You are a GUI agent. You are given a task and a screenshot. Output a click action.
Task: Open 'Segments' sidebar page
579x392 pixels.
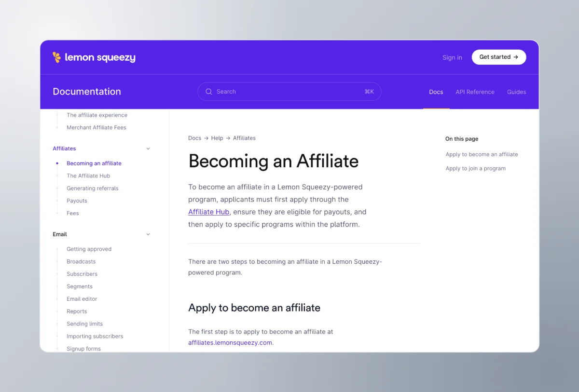click(x=80, y=286)
